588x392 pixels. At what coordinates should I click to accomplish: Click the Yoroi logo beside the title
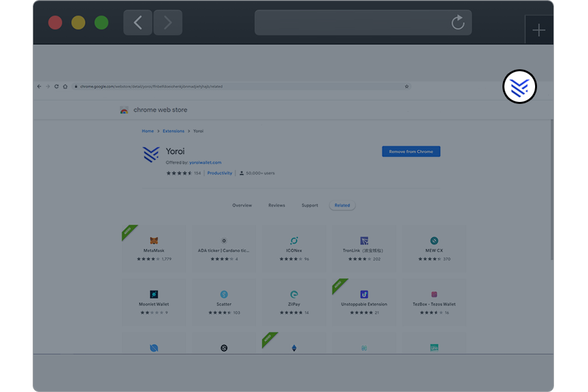click(x=151, y=154)
